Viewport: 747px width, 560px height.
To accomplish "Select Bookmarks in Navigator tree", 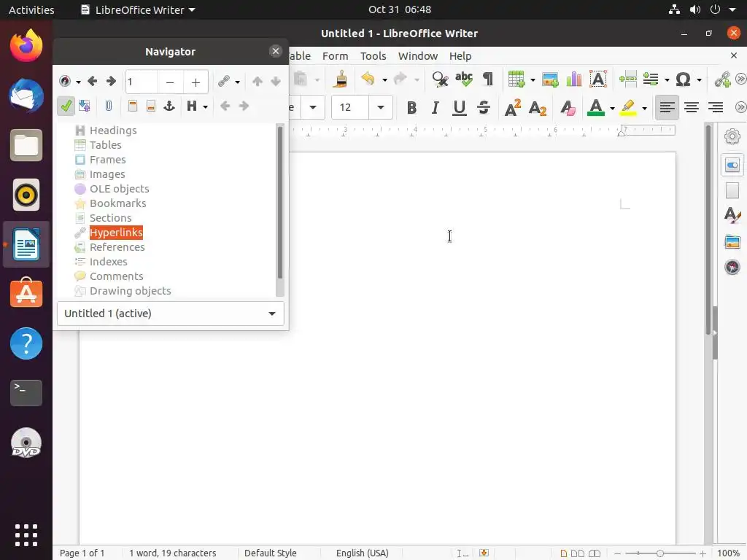I will pyautogui.click(x=117, y=203).
